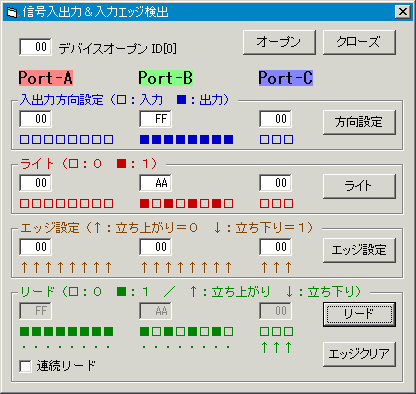Open the title bar window icon menu
Screen dimensions: 416x394
[12, 13]
